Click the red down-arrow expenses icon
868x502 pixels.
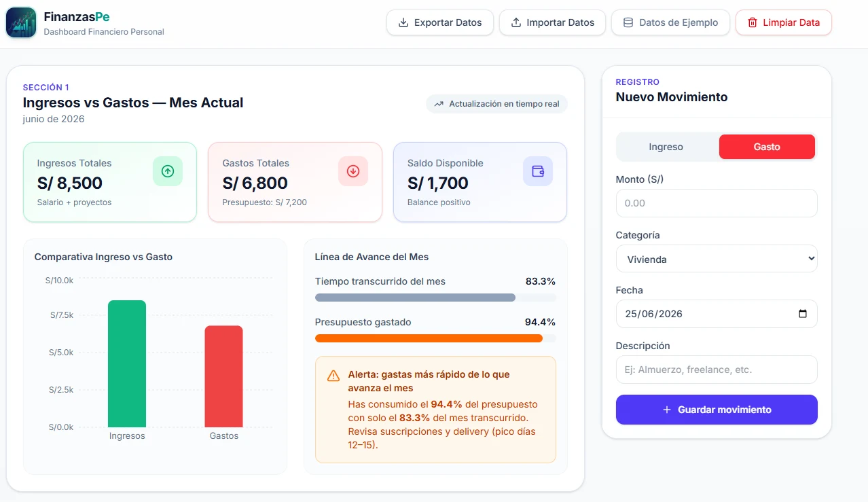(x=353, y=171)
